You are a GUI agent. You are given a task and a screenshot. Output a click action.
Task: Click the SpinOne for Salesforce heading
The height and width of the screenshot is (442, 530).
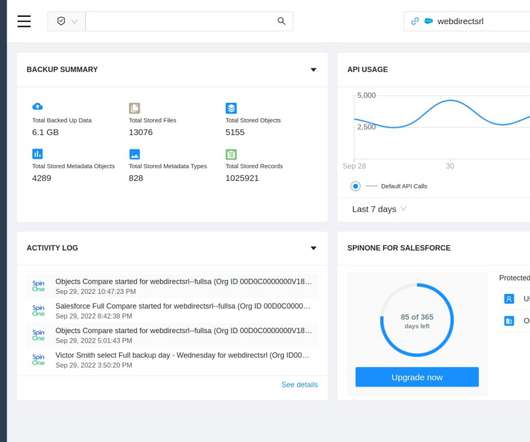(399, 248)
